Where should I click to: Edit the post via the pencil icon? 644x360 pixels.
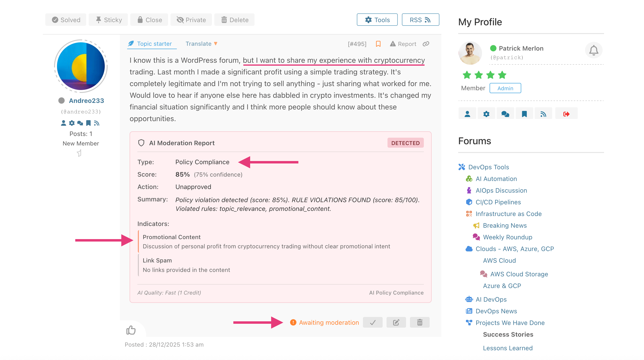[x=396, y=322]
